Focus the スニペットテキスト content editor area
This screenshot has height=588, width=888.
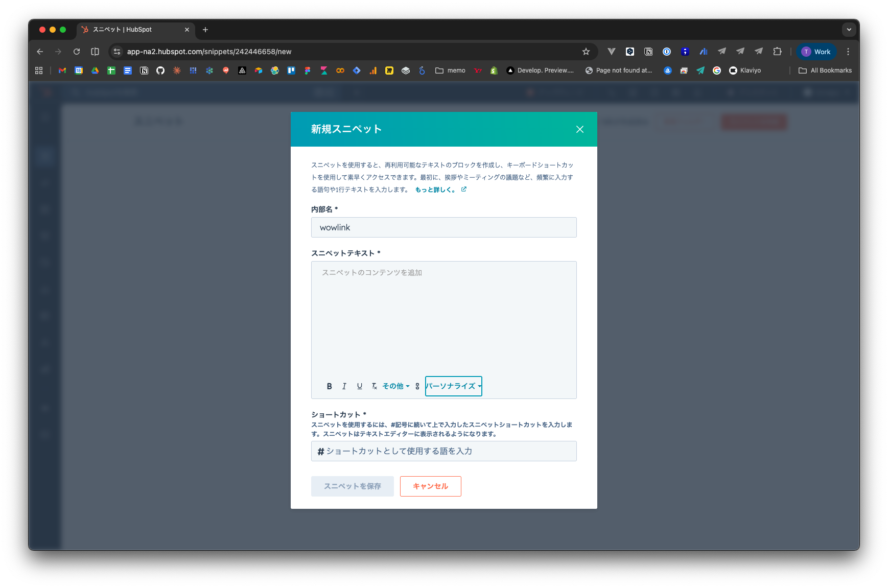click(444, 318)
